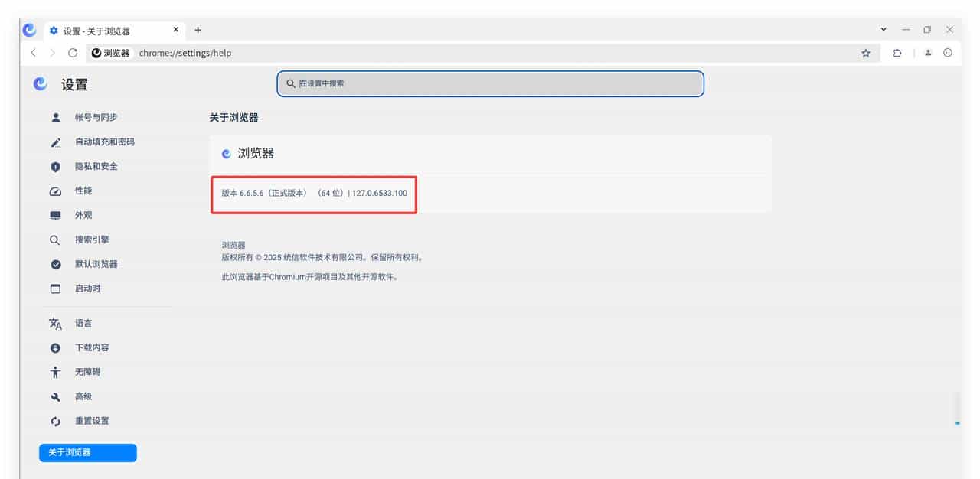Click the 外观 appearance icon in sidebar
The width and height of the screenshot is (980, 479).
(x=54, y=215)
